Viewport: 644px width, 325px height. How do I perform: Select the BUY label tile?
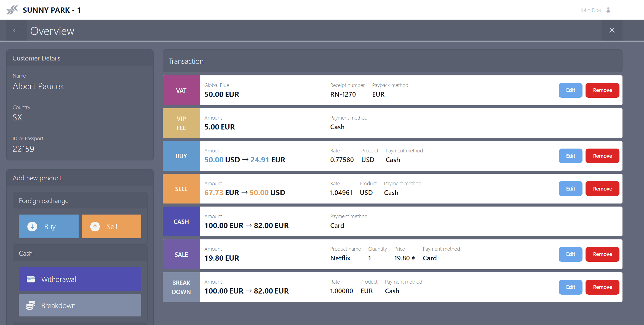click(x=181, y=156)
